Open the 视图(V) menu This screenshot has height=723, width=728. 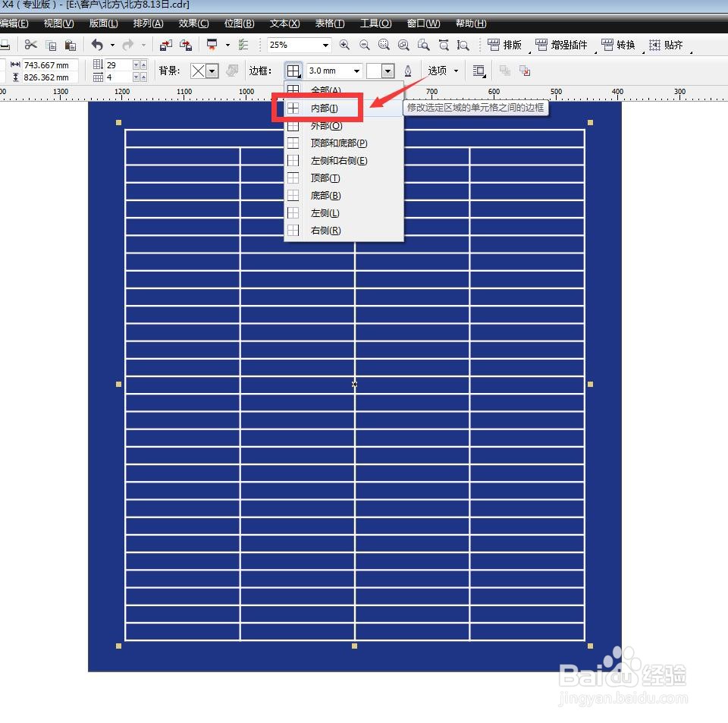tap(58, 24)
